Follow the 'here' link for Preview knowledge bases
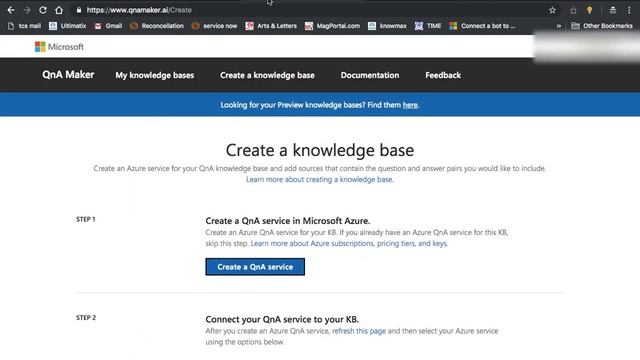 point(410,105)
